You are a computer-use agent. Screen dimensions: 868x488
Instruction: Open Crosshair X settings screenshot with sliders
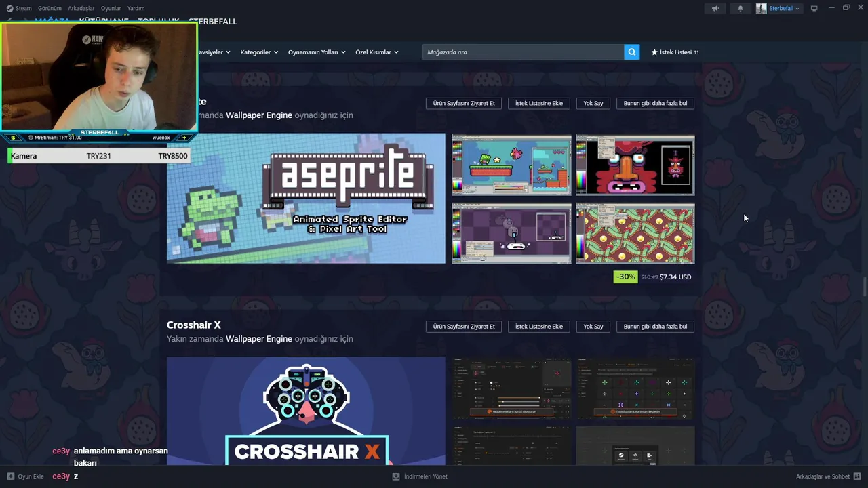click(x=511, y=388)
